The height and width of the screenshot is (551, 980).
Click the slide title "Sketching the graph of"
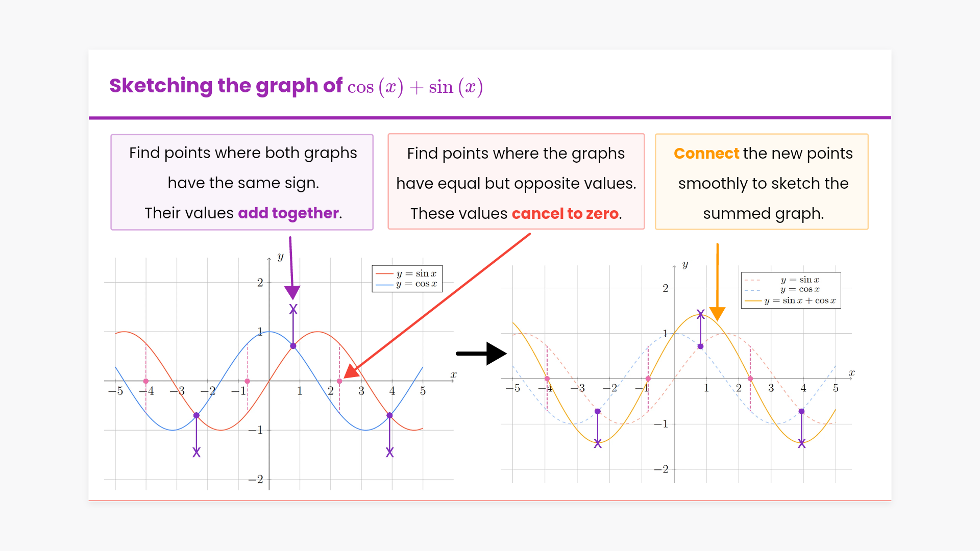226,86
